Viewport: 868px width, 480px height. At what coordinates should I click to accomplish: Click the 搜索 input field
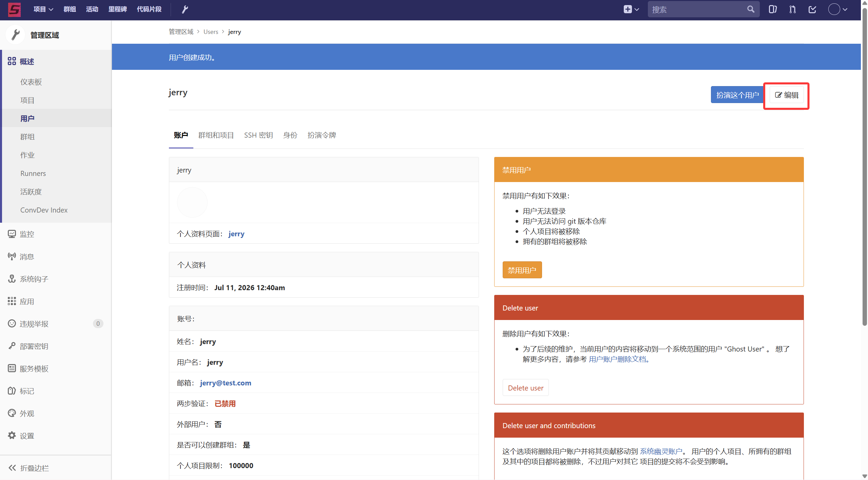703,9
